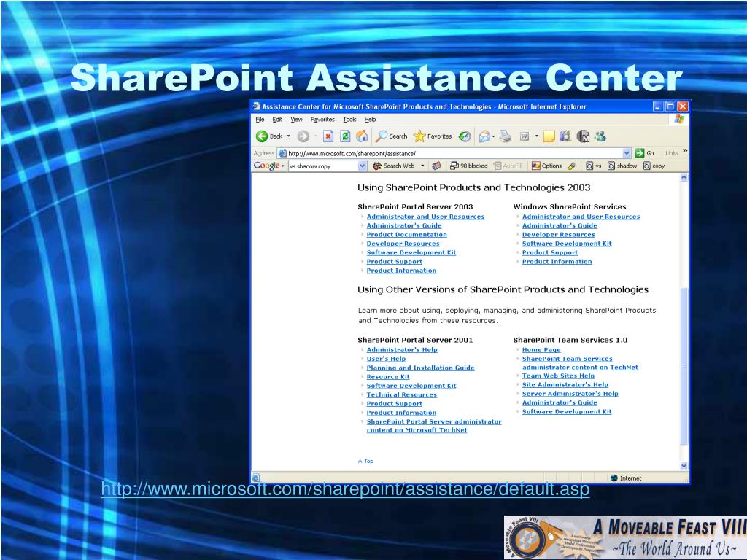Refresh the page using the Refresh icon

click(x=345, y=136)
